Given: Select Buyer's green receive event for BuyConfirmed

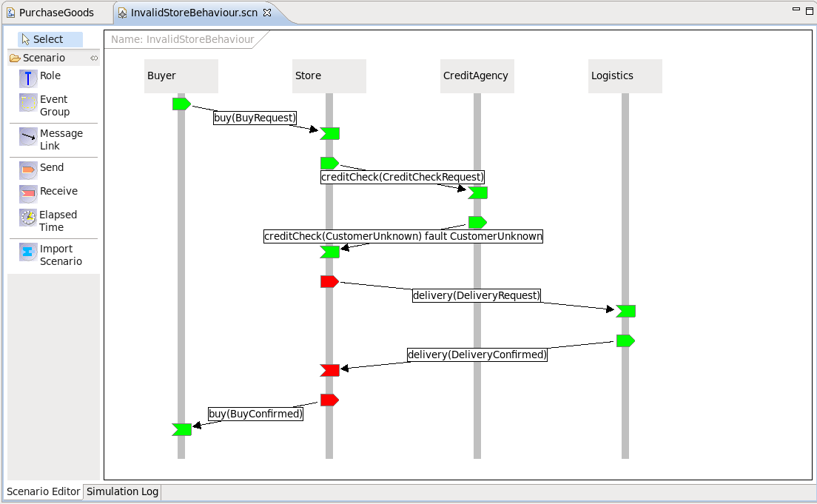Looking at the screenshot, I should click(x=181, y=429).
